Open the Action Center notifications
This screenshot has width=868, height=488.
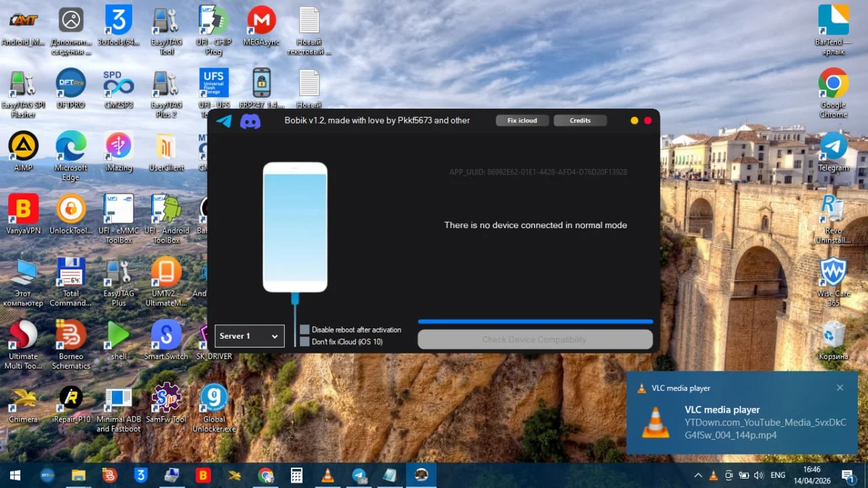click(848, 475)
